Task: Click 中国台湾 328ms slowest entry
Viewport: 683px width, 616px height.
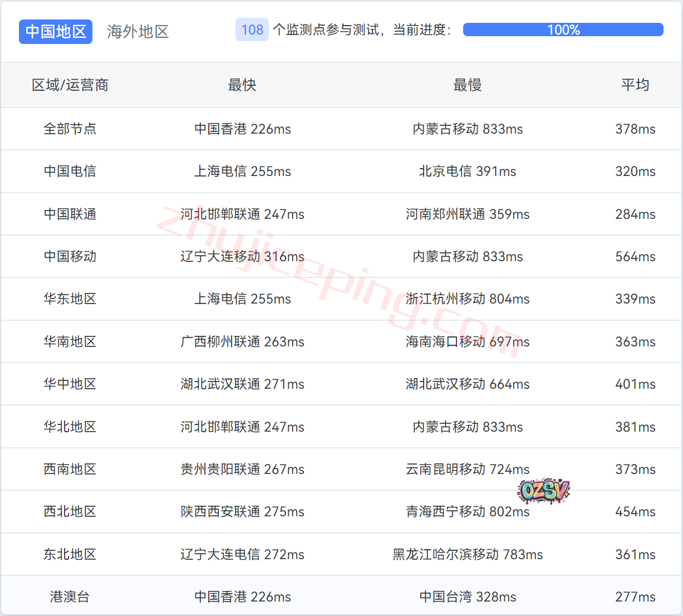Action: coord(468,597)
